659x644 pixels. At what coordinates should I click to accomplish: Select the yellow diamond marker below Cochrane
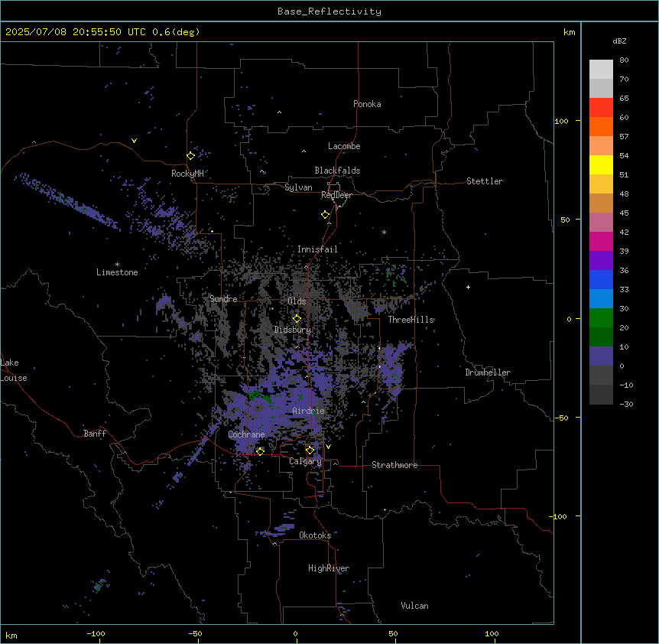point(261,451)
